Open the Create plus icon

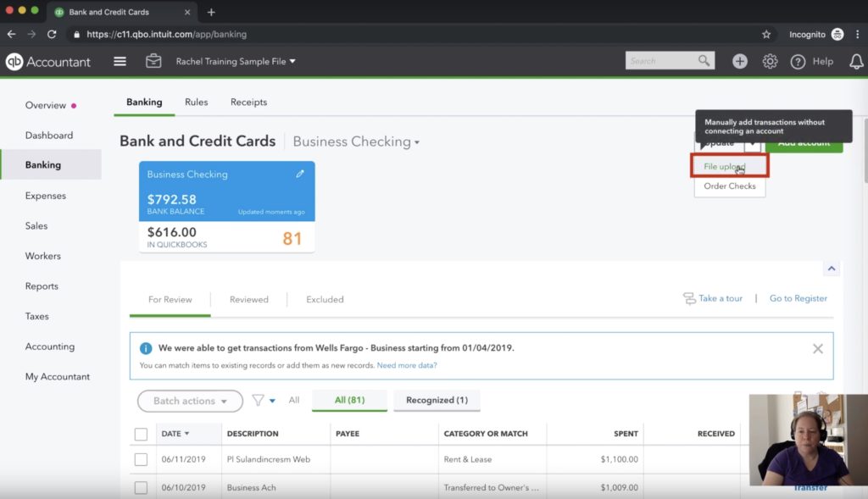[739, 61]
